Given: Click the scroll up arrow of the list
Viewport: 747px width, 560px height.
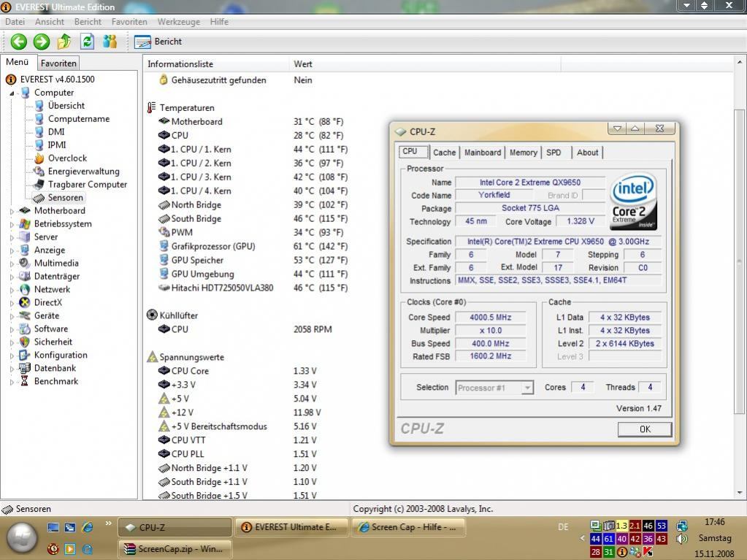Looking at the screenshot, I should (x=740, y=62).
